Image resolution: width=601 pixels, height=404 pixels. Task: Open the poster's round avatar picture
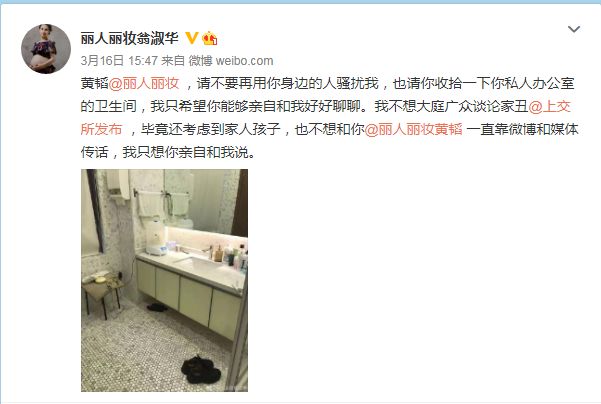coord(46,49)
